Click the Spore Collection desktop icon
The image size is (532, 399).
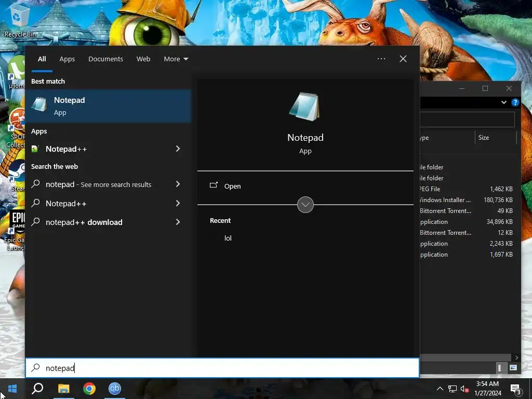(16, 128)
